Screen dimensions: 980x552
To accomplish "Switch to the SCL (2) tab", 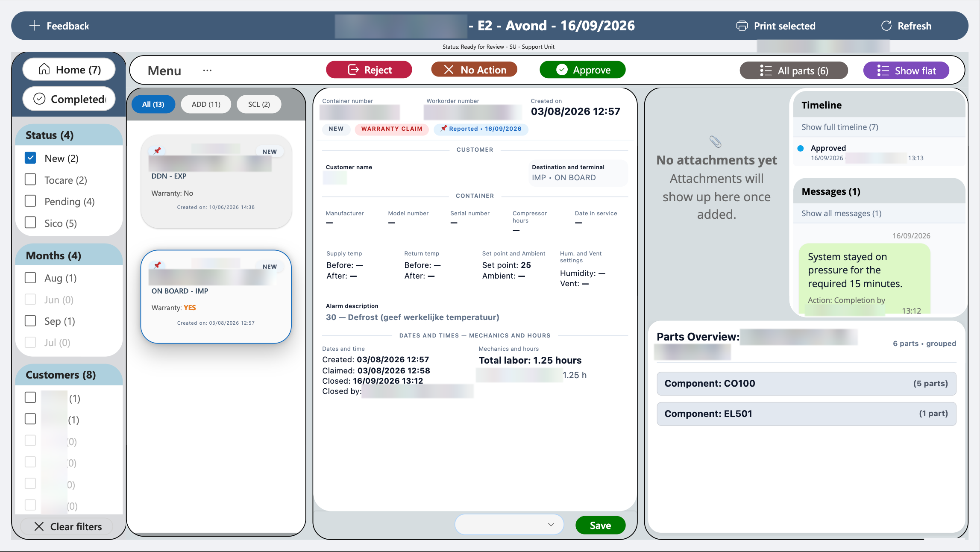I will click(x=259, y=104).
